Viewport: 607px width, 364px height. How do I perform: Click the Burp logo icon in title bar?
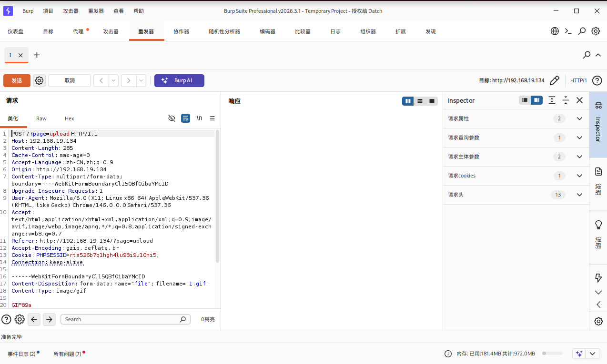pyautogui.click(x=8, y=11)
